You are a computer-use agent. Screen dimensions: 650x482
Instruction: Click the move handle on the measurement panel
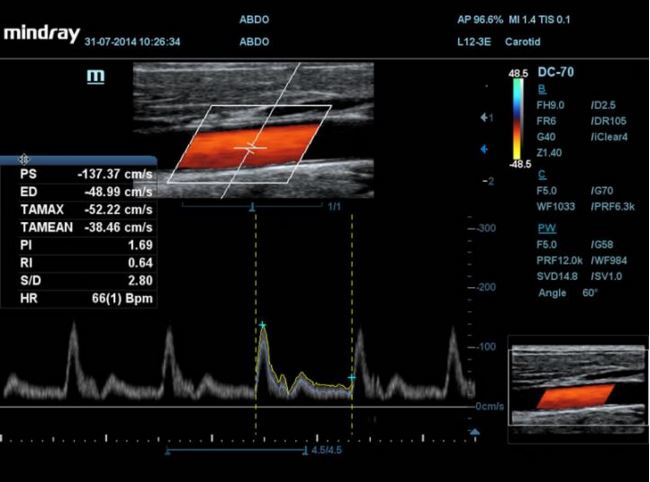pos(24,159)
